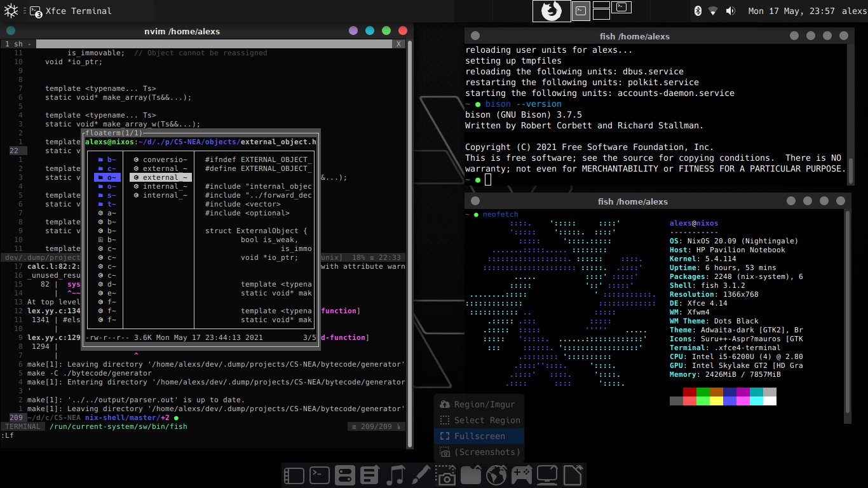Open the paintbrush graphics launcher
This screenshot has width=868, height=488.
pos(420,475)
